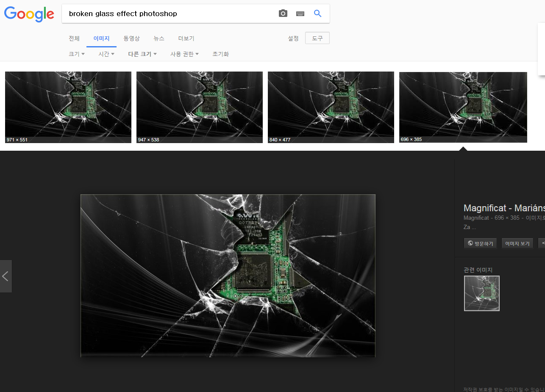This screenshot has height=392, width=545.
Task: Open the 더보기 menu
Action: click(x=186, y=39)
